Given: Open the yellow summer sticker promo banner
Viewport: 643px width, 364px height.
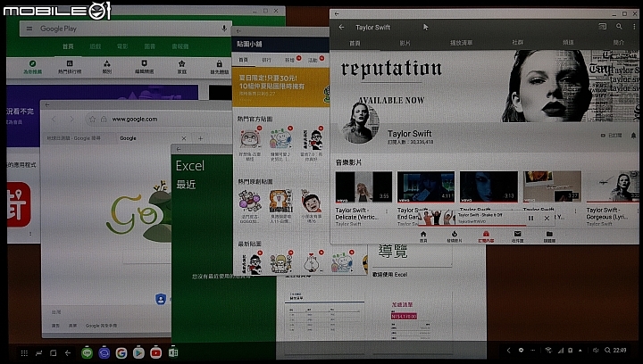Looking at the screenshot, I should [281, 87].
